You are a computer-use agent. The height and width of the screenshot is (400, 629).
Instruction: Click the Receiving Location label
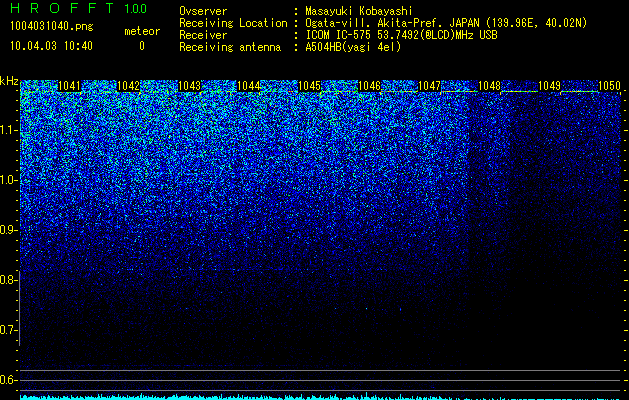coord(233,23)
